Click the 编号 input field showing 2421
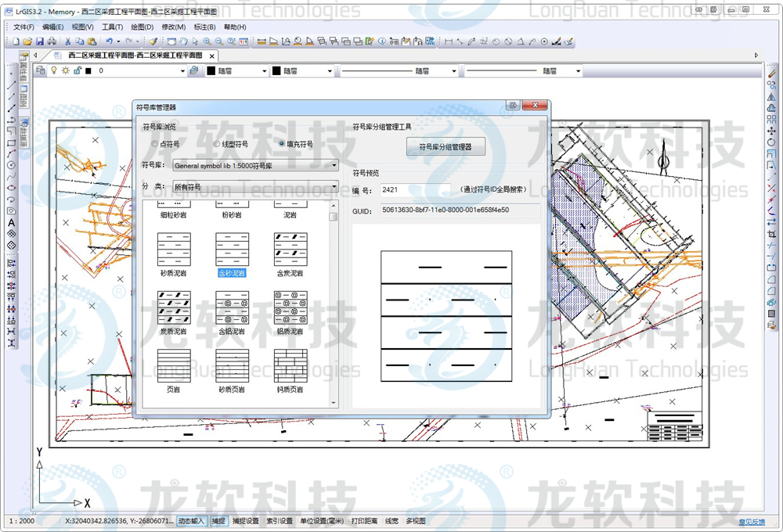Viewport: 783px width, 532px height. point(415,190)
